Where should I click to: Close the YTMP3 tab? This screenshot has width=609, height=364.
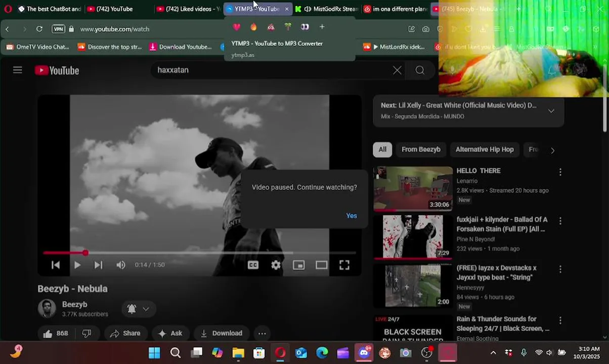[x=287, y=9]
